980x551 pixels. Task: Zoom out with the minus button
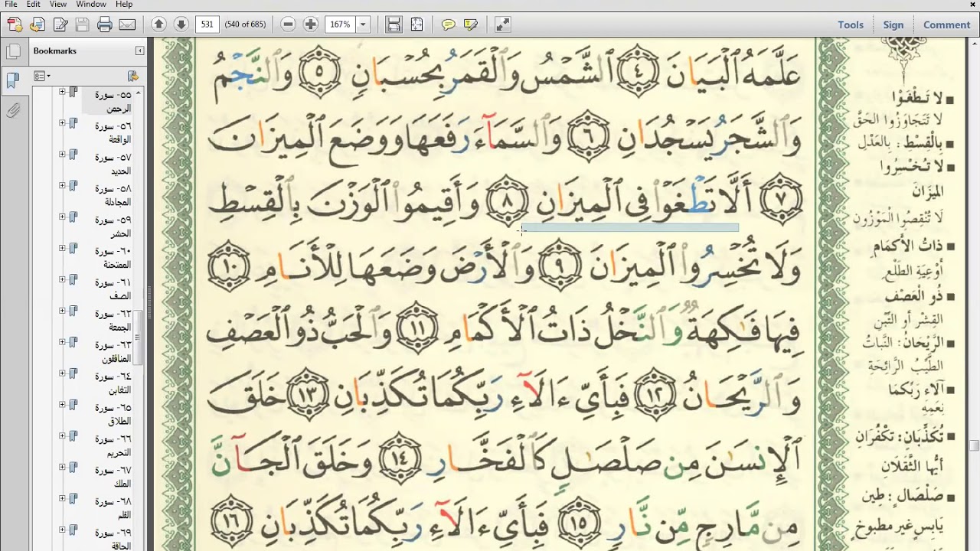click(288, 24)
